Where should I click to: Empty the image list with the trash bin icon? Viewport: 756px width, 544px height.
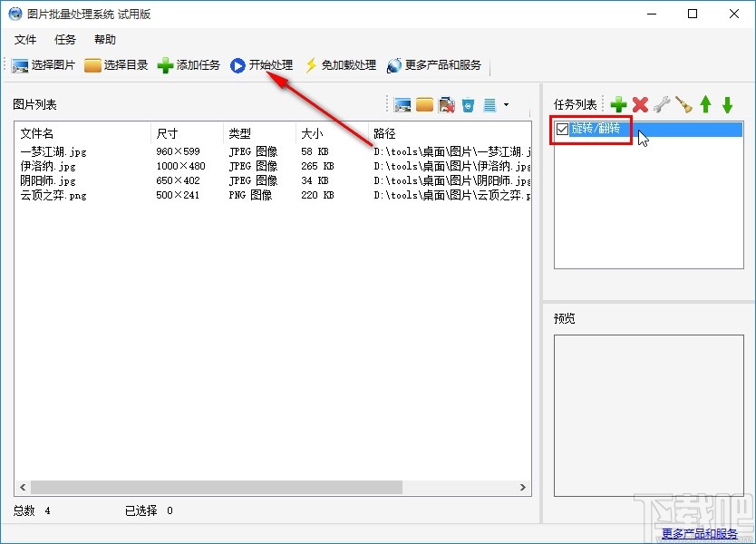pyautogui.click(x=469, y=104)
